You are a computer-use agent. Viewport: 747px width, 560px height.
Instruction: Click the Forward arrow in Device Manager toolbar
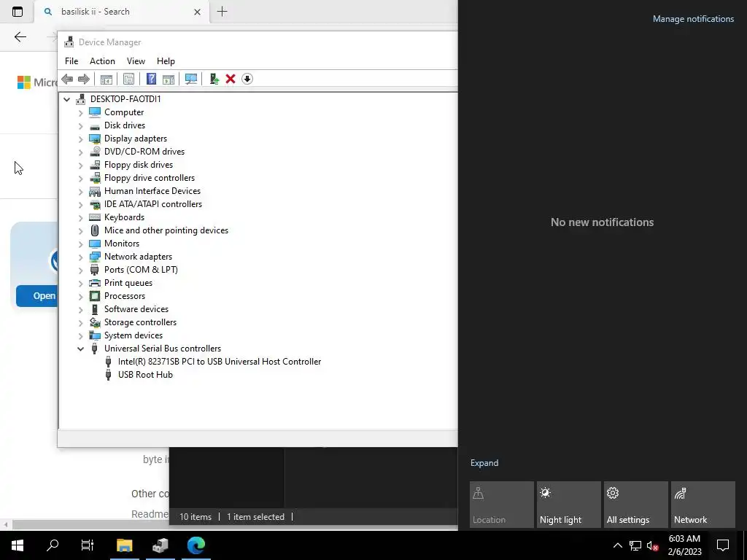pyautogui.click(x=83, y=79)
